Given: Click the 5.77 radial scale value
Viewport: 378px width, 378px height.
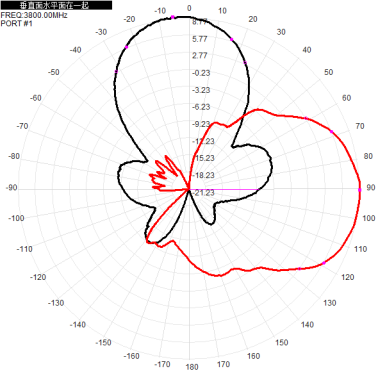Looking at the screenshot, I should (x=200, y=39).
